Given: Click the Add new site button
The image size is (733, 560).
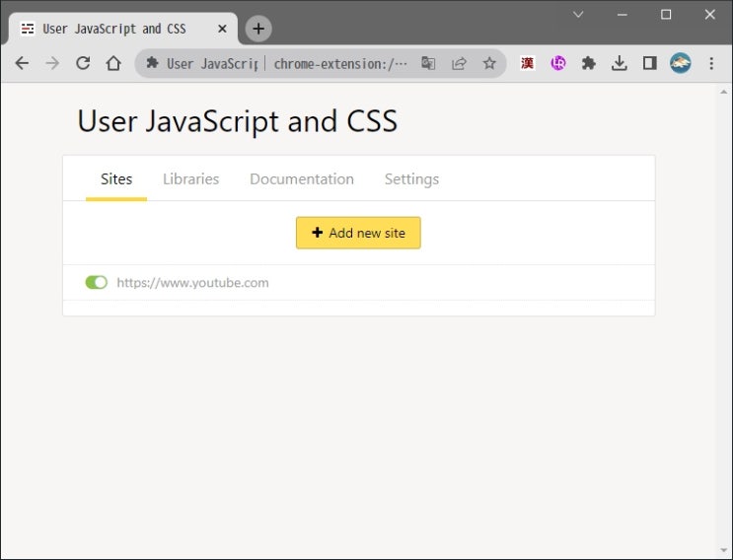Looking at the screenshot, I should tap(358, 233).
